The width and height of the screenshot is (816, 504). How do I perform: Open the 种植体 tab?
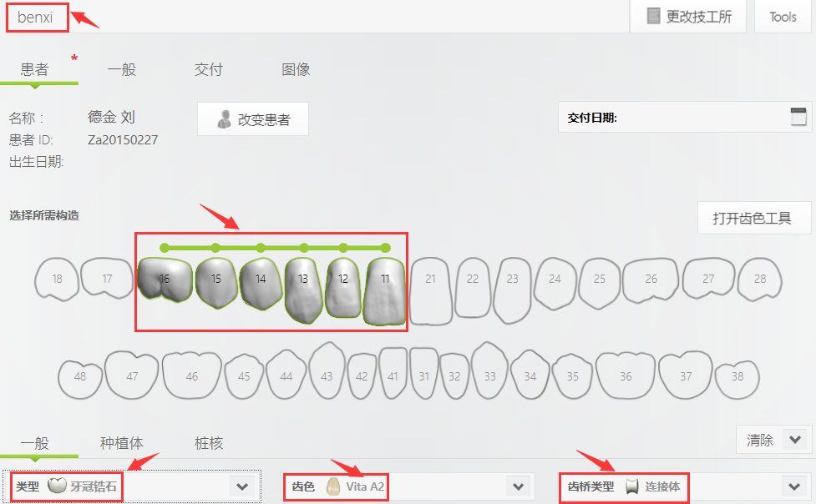tap(121, 442)
